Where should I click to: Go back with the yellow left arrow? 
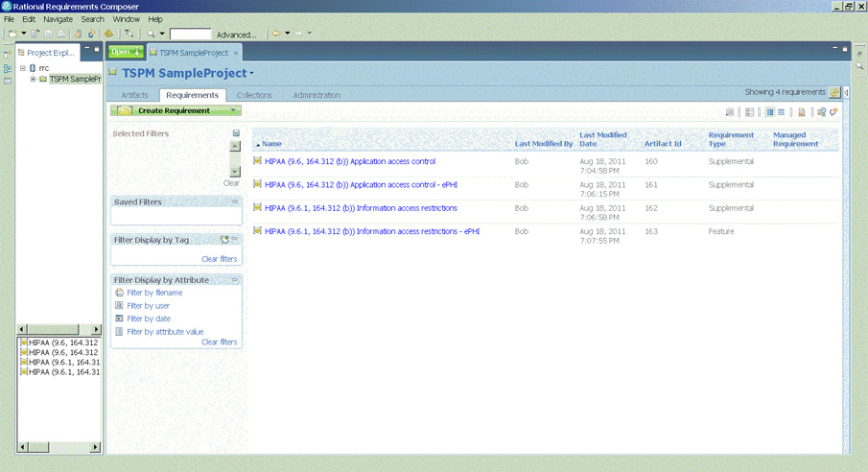point(275,34)
